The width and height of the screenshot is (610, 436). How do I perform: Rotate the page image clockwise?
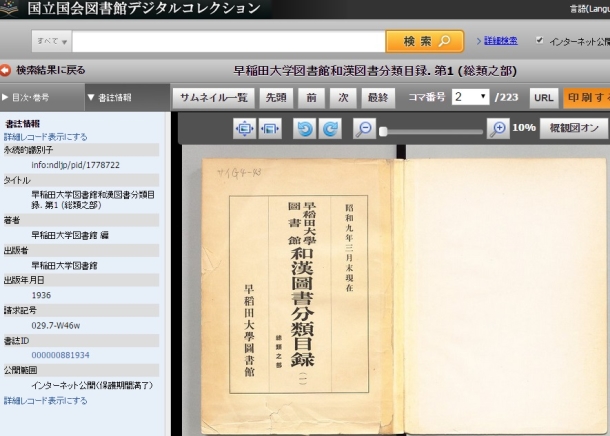click(x=330, y=128)
